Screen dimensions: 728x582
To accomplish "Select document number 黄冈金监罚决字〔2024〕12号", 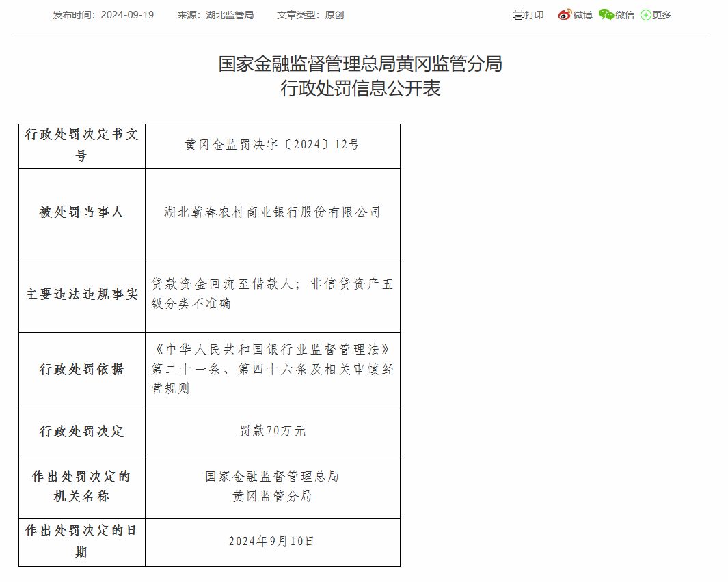I will (x=272, y=145).
